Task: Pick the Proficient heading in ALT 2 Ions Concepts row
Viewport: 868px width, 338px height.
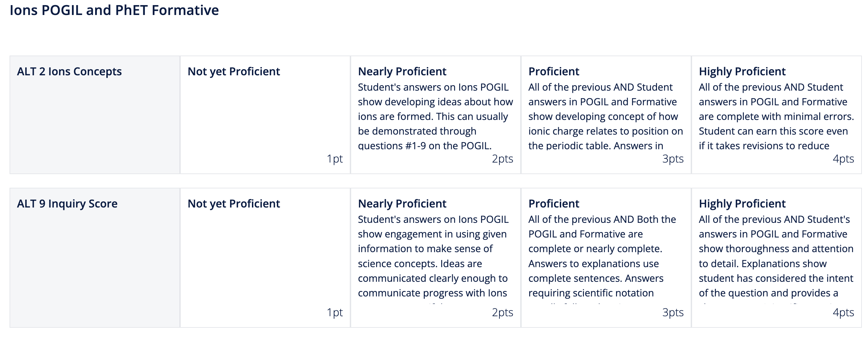Action: click(554, 72)
